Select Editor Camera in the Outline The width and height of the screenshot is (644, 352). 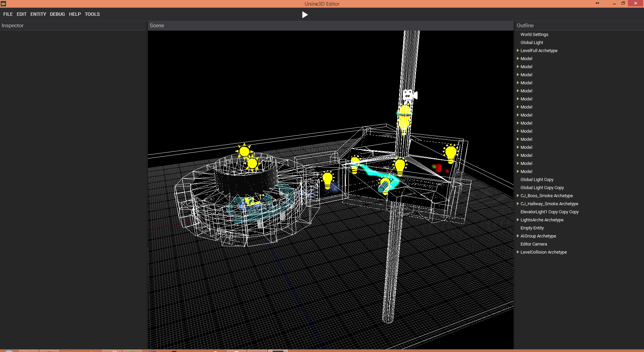(x=534, y=244)
